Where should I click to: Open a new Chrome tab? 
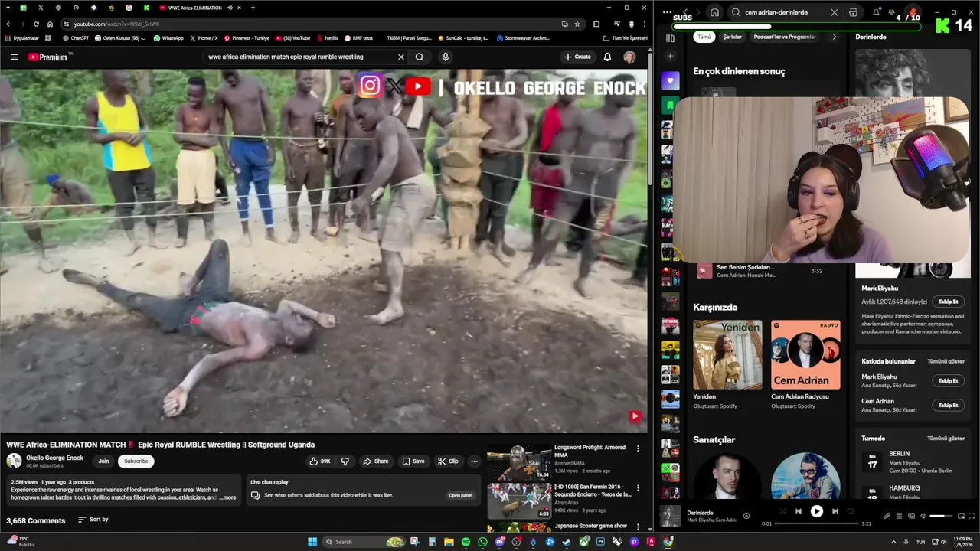point(253,8)
